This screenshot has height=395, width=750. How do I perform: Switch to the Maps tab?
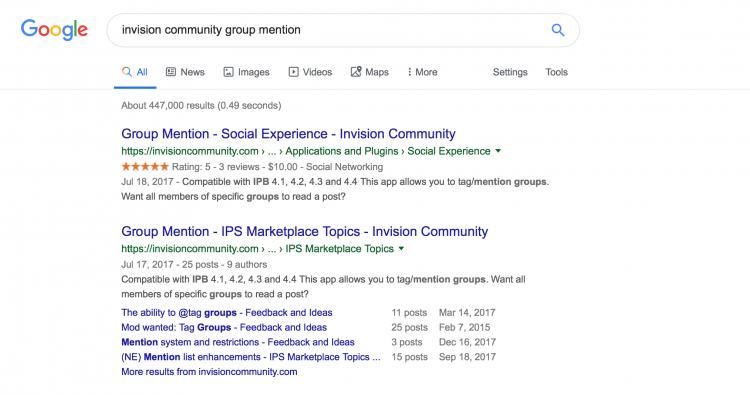coord(370,72)
